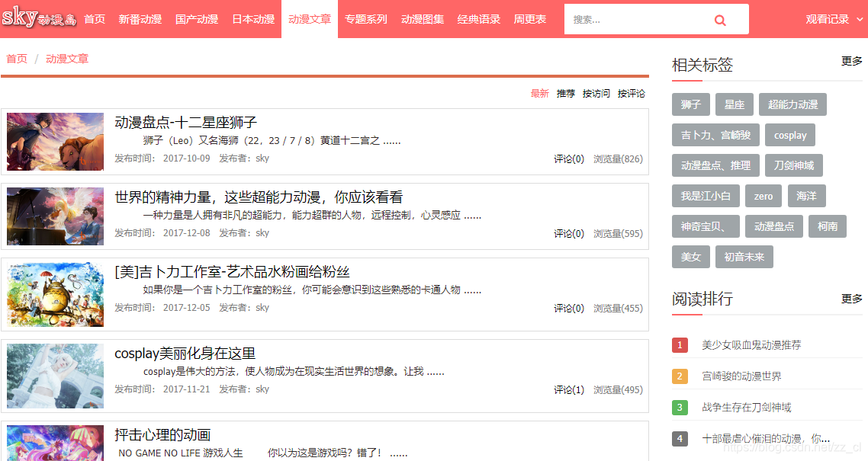Select the 动漫盘点、推理 tag
The width and height of the screenshot is (868, 461).
tap(715, 165)
